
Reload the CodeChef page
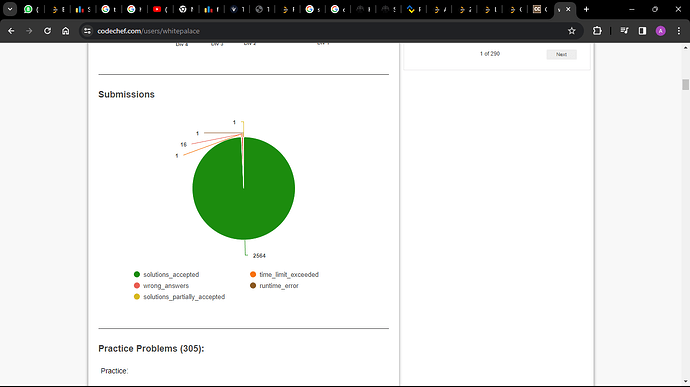pos(47,31)
